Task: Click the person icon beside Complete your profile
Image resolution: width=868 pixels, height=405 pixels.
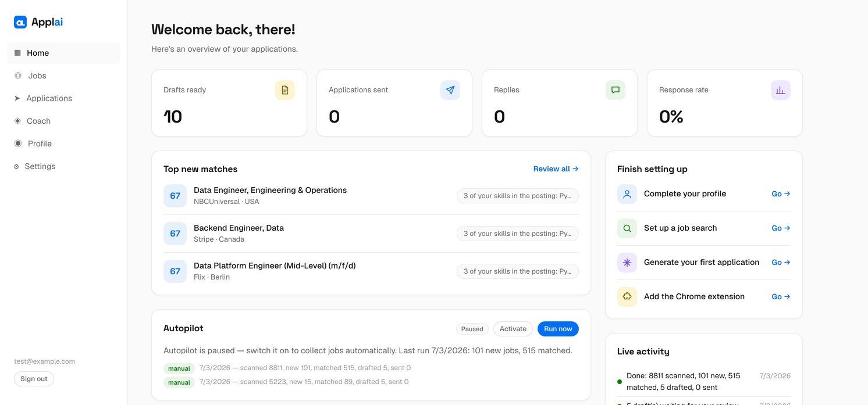Action: (627, 194)
